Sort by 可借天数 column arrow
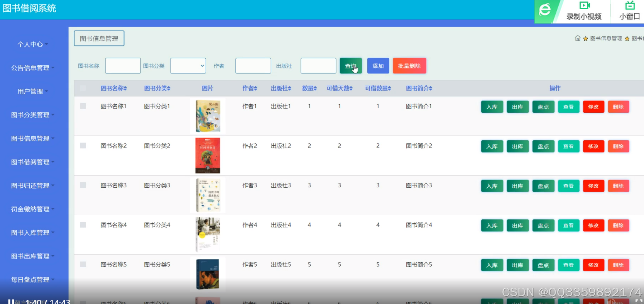 (351, 88)
